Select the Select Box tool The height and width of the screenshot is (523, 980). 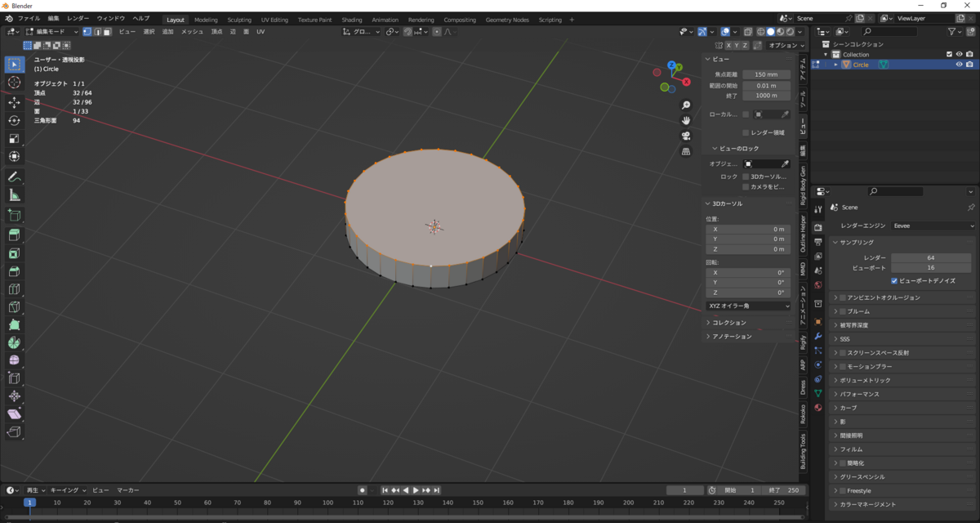point(14,64)
